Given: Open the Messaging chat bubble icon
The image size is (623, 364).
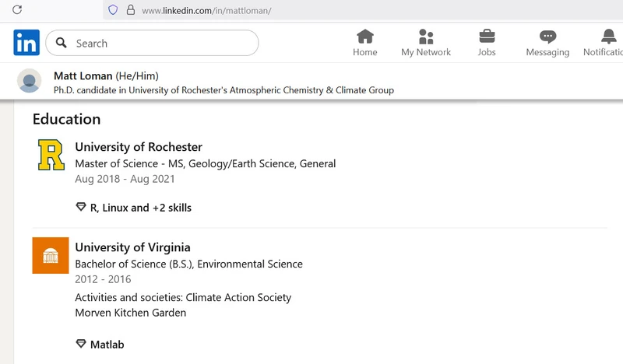Looking at the screenshot, I should point(547,37).
